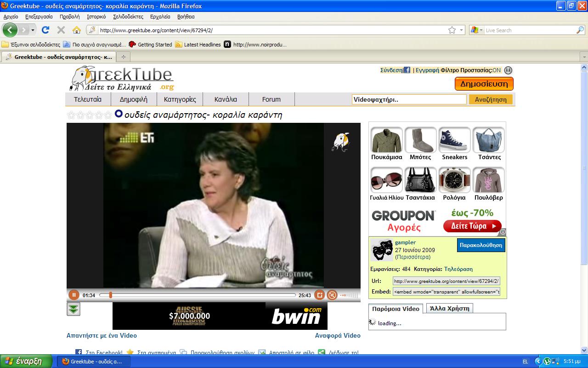Open the search engine selector dropdown

(x=477, y=30)
